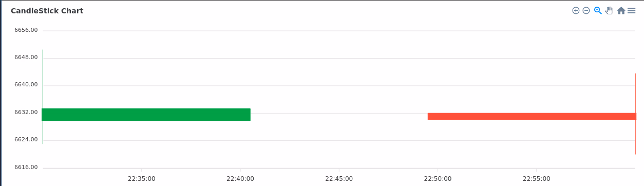Click the 6656.00 price axis label
This screenshot has height=186, width=644.
click(26, 30)
